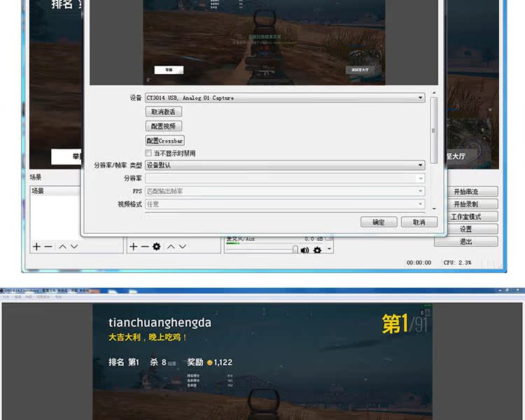Click the tianchuanghengda preview in lower window

coord(262,361)
